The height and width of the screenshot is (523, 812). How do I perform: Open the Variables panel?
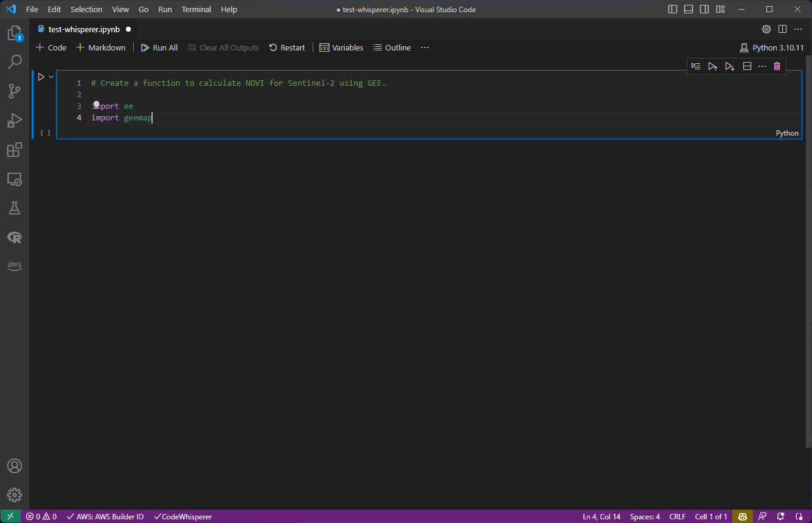341,47
